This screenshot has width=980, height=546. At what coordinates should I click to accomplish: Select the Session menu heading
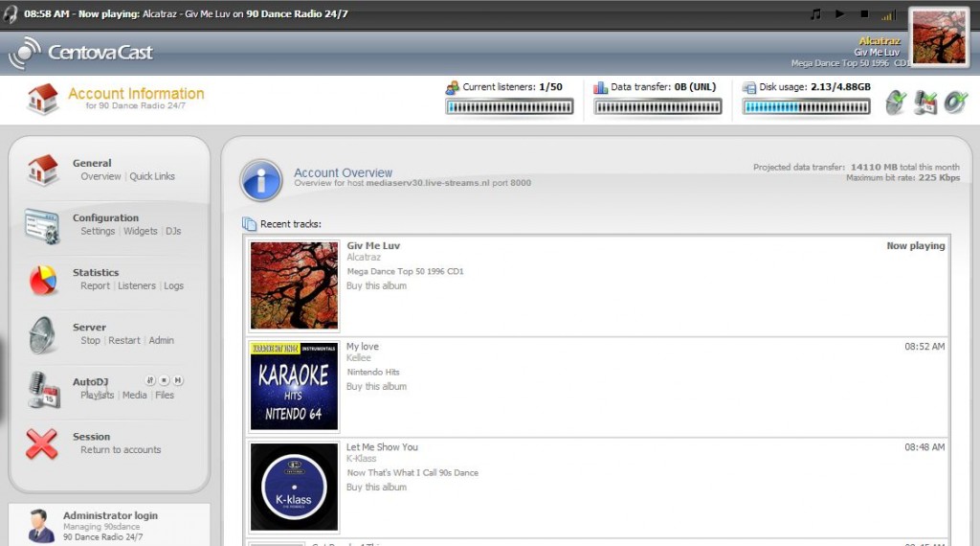(91, 437)
